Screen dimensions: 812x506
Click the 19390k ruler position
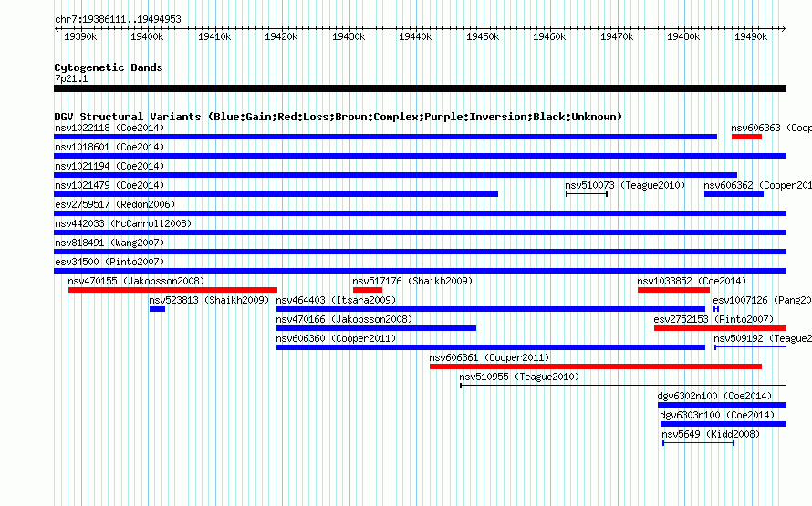click(80, 36)
